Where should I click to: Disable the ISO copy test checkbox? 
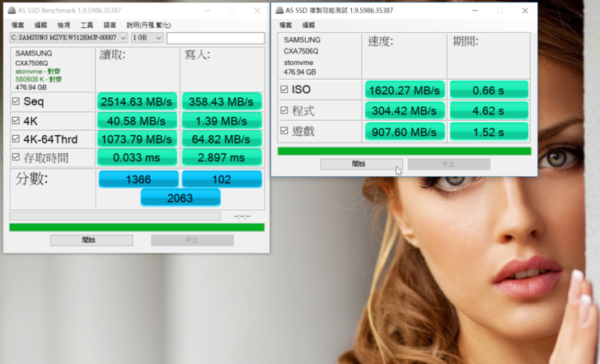(x=284, y=89)
